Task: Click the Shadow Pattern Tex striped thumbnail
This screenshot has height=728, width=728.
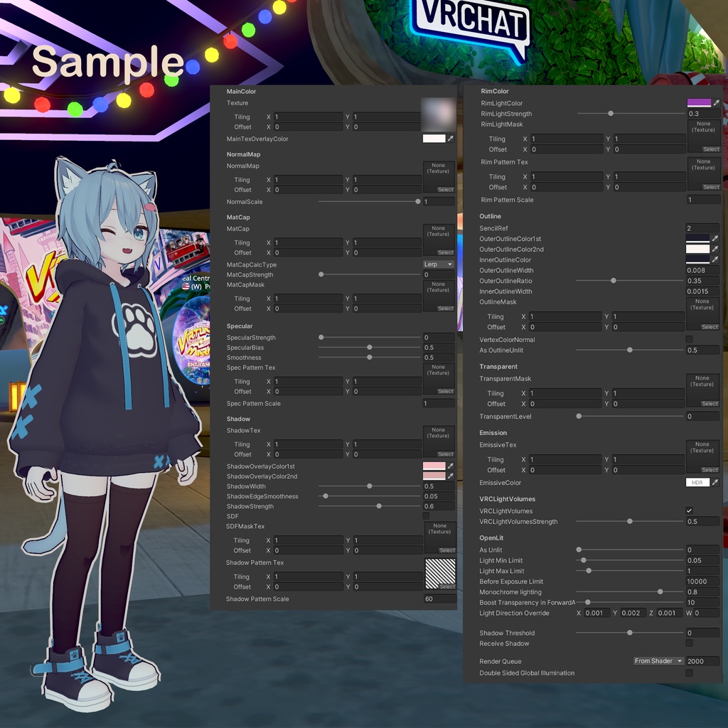Action: [440, 574]
